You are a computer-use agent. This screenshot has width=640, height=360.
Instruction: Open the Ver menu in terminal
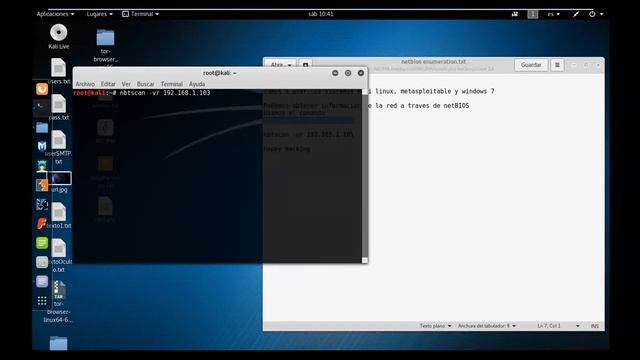(126, 84)
